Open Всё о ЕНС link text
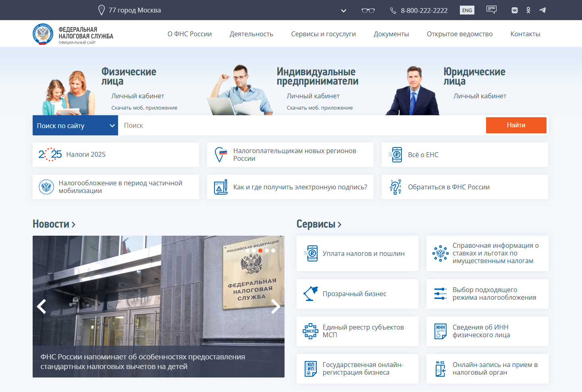582x392 pixels. 423,155
